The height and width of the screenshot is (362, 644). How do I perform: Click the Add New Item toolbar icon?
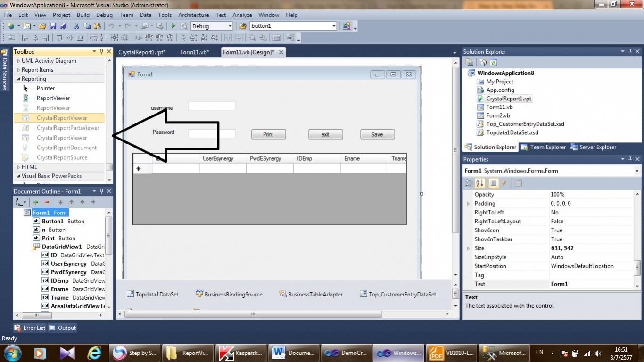pos(26,26)
